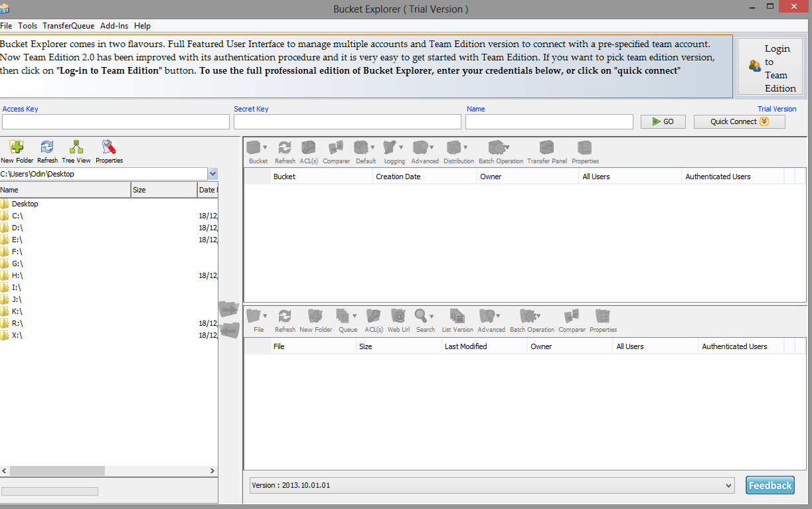This screenshot has width=812, height=509.
Task: Open the Search dropdown in file toolbar
Action: (x=432, y=316)
